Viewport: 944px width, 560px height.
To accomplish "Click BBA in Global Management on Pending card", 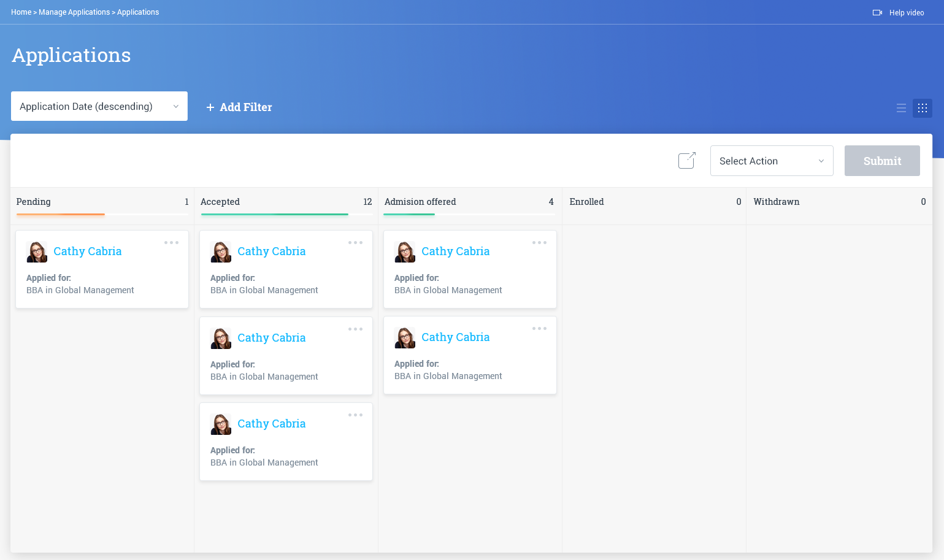I will 80,290.
